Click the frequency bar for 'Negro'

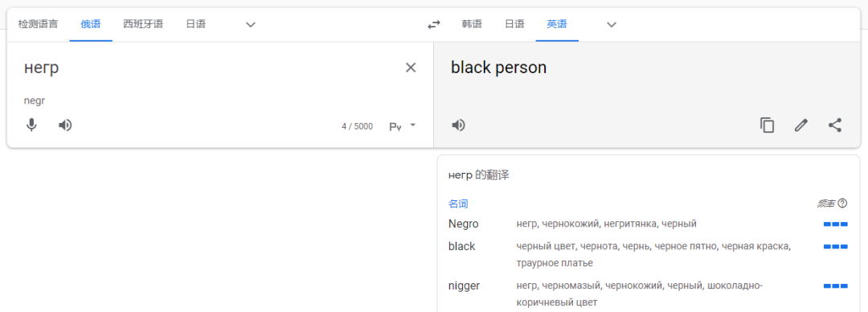tap(835, 224)
